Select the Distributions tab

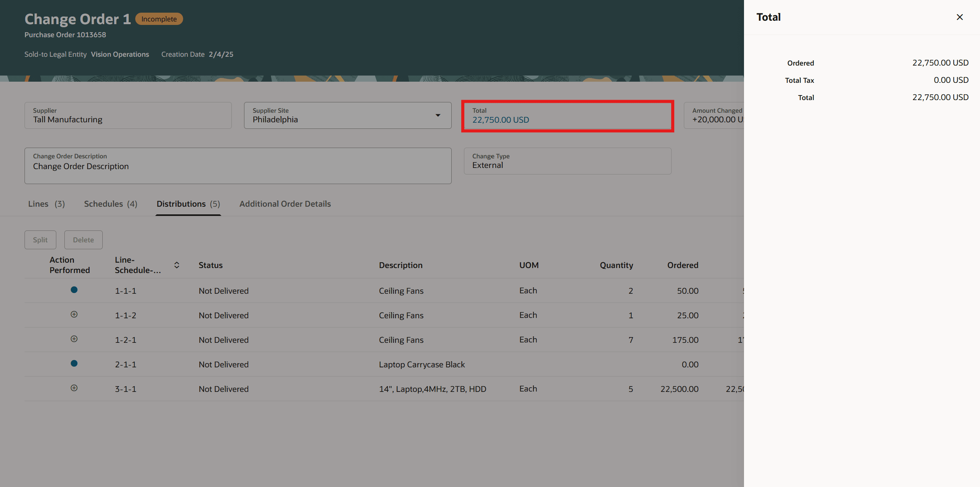pos(188,204)
